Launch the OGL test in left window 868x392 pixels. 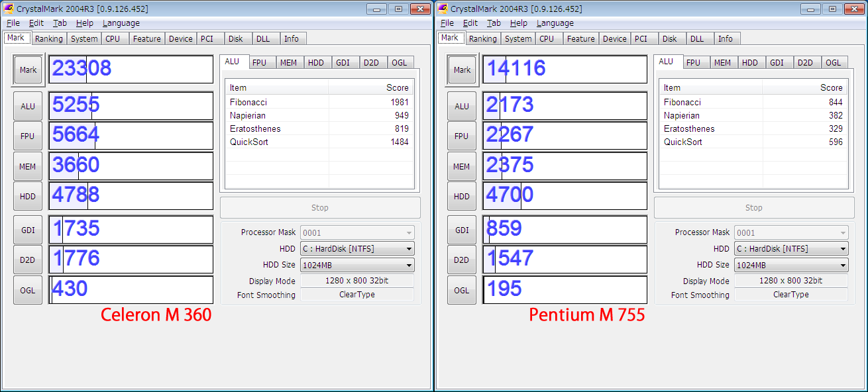click(28, 290)
